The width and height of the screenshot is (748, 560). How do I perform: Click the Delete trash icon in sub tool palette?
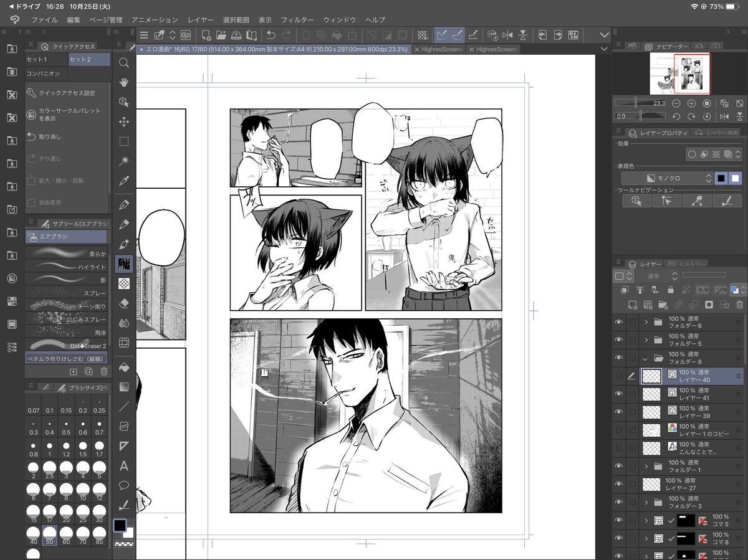[104, 371]
